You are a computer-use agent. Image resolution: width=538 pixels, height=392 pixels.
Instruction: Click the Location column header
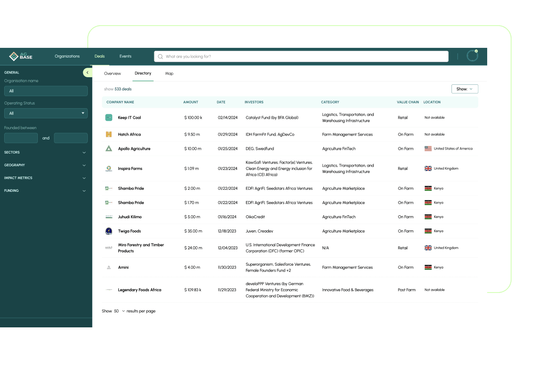(432, 102)
